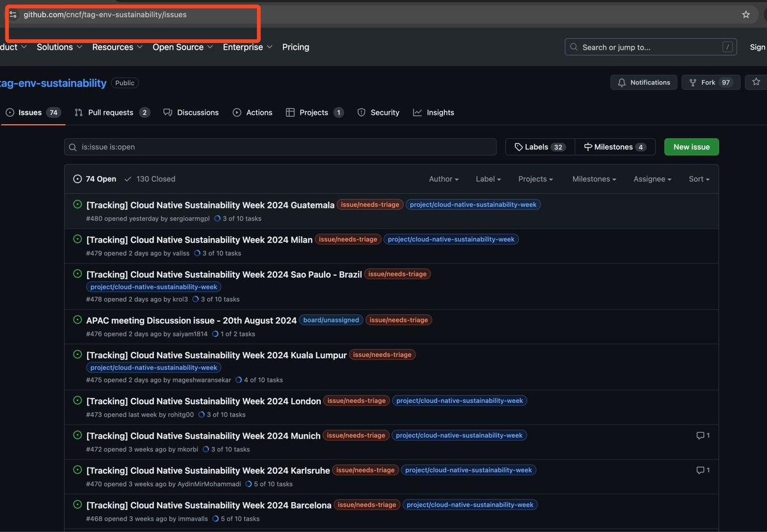Open the Guatemala Sustainability Week tracking issue
Viewport: 767px width, 532px height.
(x=210, y=205)
